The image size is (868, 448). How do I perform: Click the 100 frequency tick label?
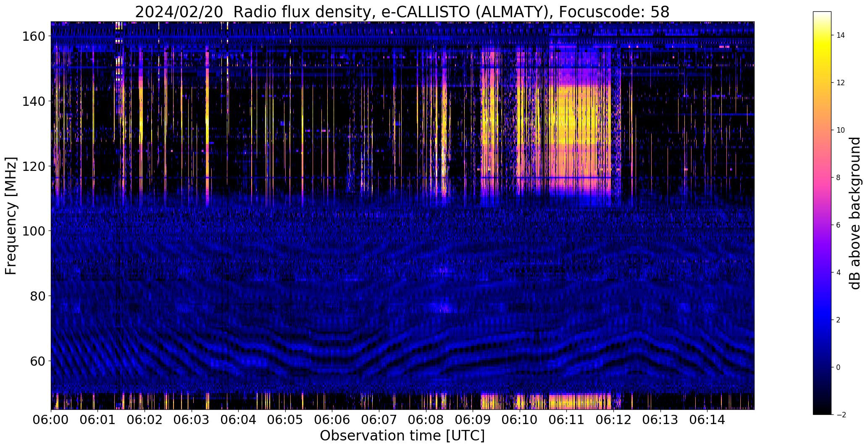point(33,231)
